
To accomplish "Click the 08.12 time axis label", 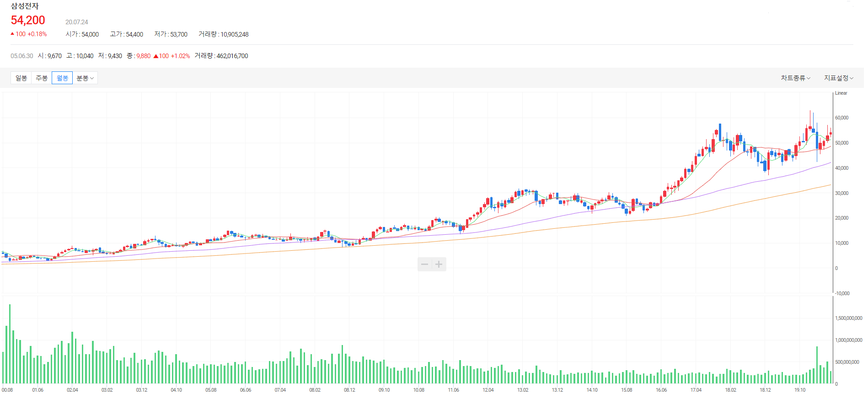I will (349, 390).
